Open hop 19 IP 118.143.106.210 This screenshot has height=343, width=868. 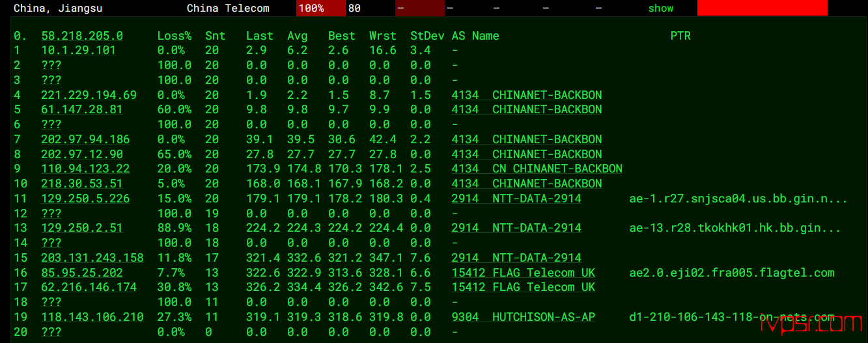[x=92, y=317]
